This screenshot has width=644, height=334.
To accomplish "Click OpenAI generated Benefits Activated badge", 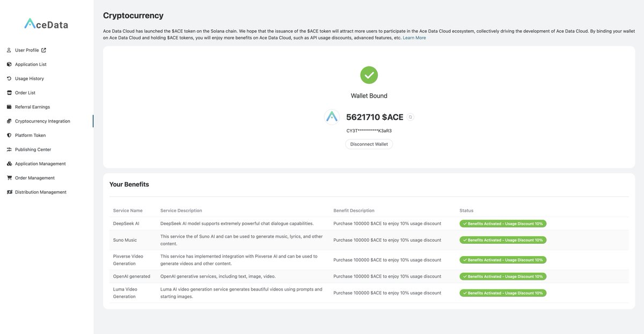I will pos(503,277).
